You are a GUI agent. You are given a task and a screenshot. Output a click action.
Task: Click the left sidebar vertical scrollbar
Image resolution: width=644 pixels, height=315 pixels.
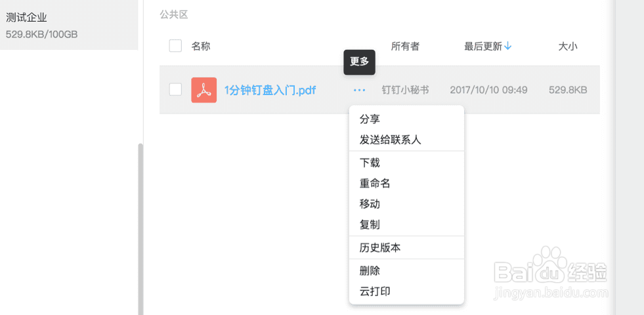(140, 229)
